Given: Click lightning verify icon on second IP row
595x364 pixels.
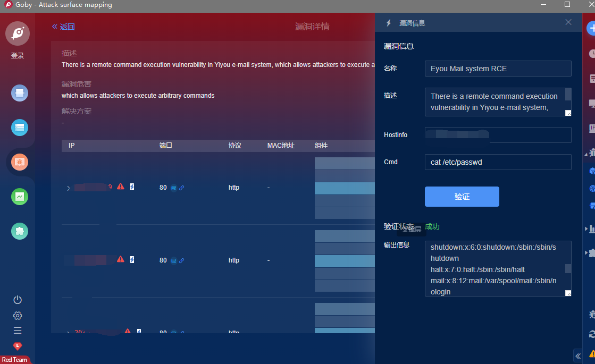Looking at the screenshot, I should (132, 259).
